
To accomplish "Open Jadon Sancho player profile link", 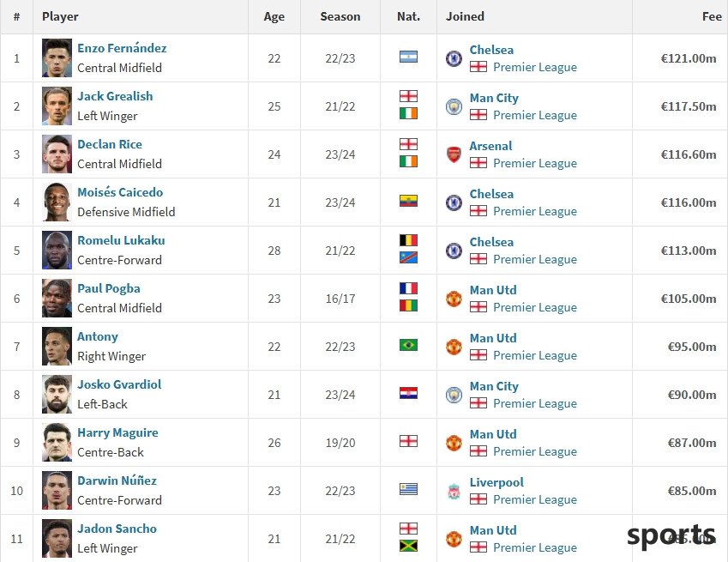I will 117,529.
